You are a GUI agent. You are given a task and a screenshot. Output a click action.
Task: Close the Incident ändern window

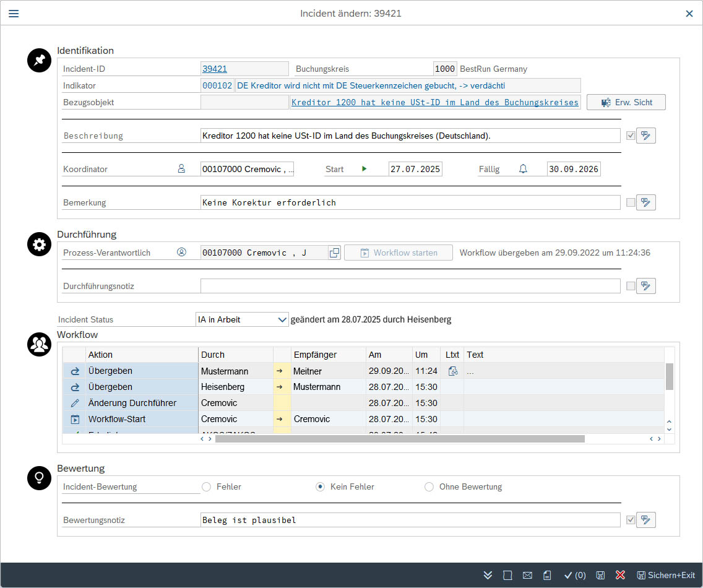point(689,14)
